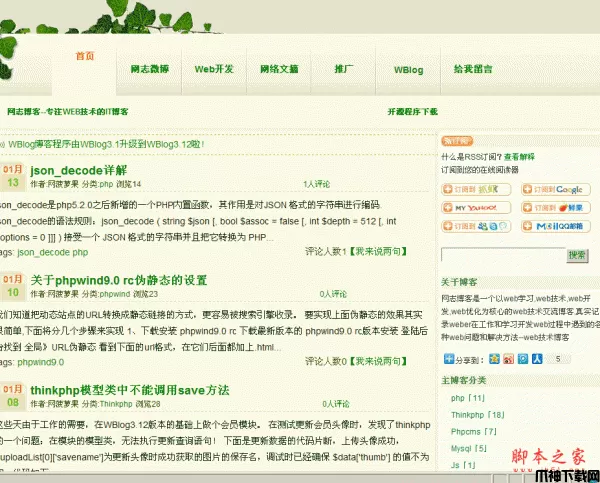The image size is (600, 483).
Task: Open the WBlog3.12 upgrade announcement
Action: pos(106,144)
